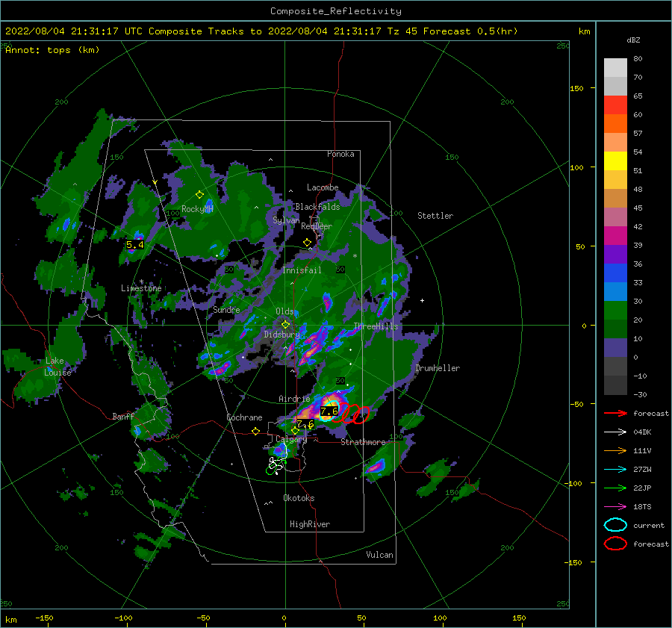
Task: Select the purple swatch above 36 dBZ
Action: coord(615,254)
